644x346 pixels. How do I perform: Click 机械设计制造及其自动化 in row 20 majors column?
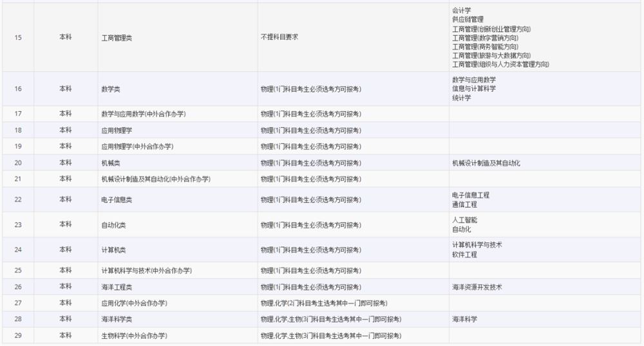486,163
